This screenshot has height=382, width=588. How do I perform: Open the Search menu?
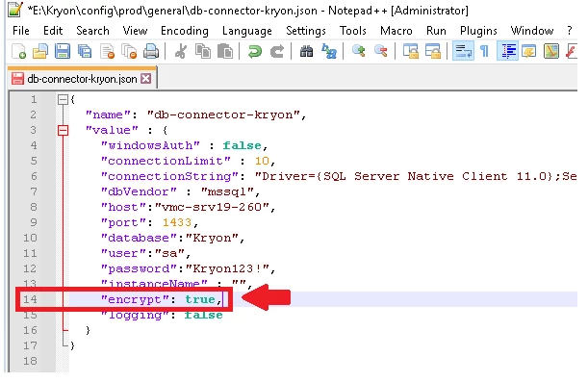[92, 31]
